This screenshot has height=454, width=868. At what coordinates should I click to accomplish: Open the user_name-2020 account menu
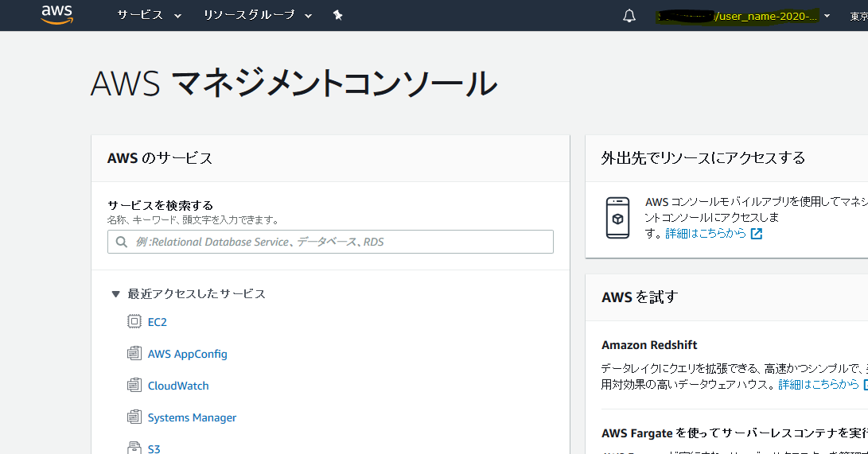743,16
